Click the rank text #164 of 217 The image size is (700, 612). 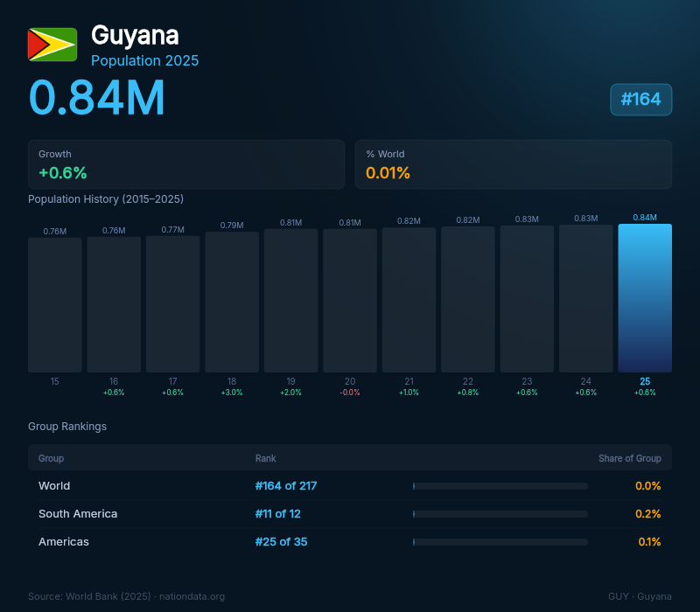point(286,486)
